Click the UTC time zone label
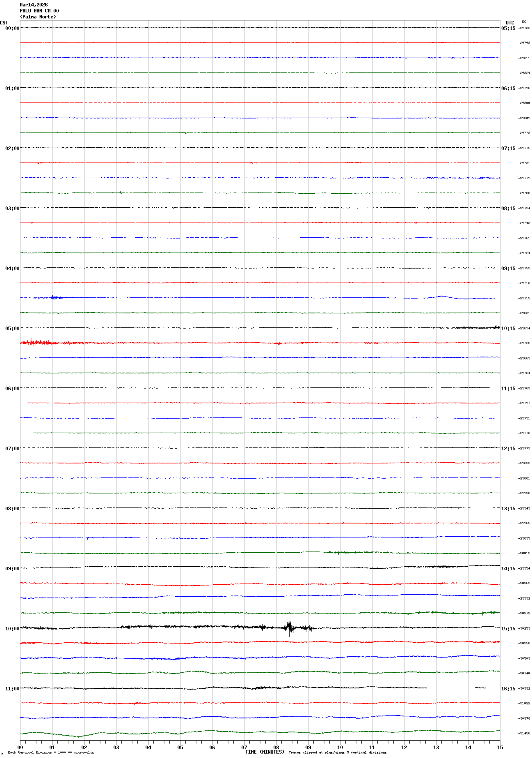The image size is (532, 758). 510,23
